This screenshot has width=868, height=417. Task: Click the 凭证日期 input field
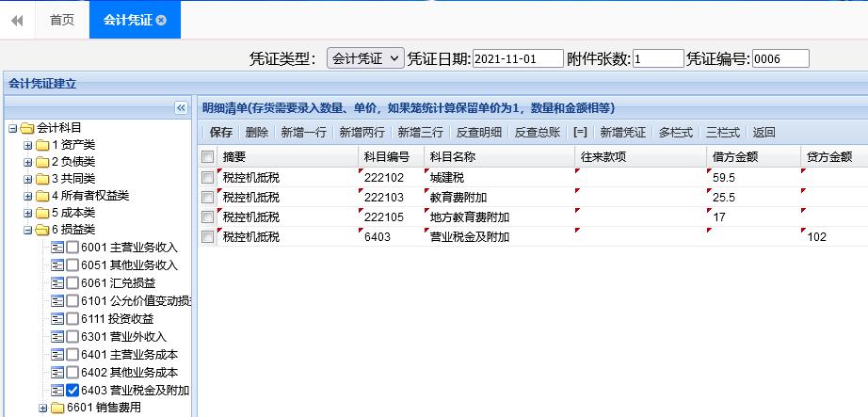517,58
